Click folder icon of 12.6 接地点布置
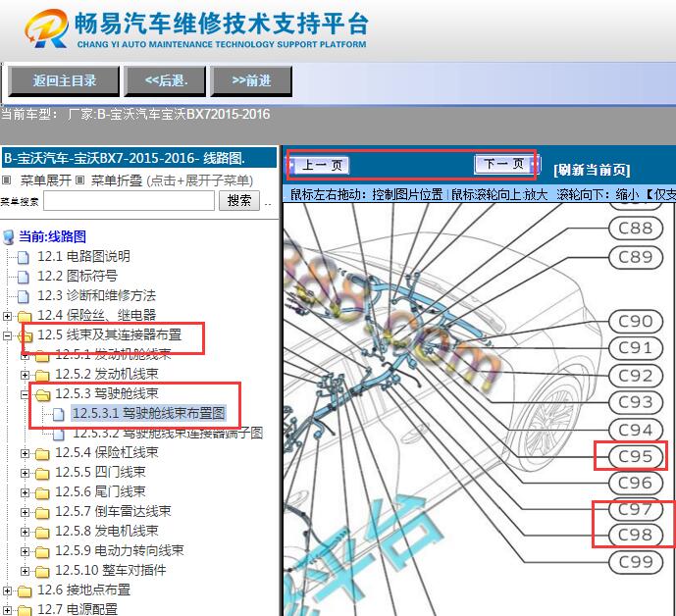676x616 pixels. pyautogui.click(x=25, y=591)
